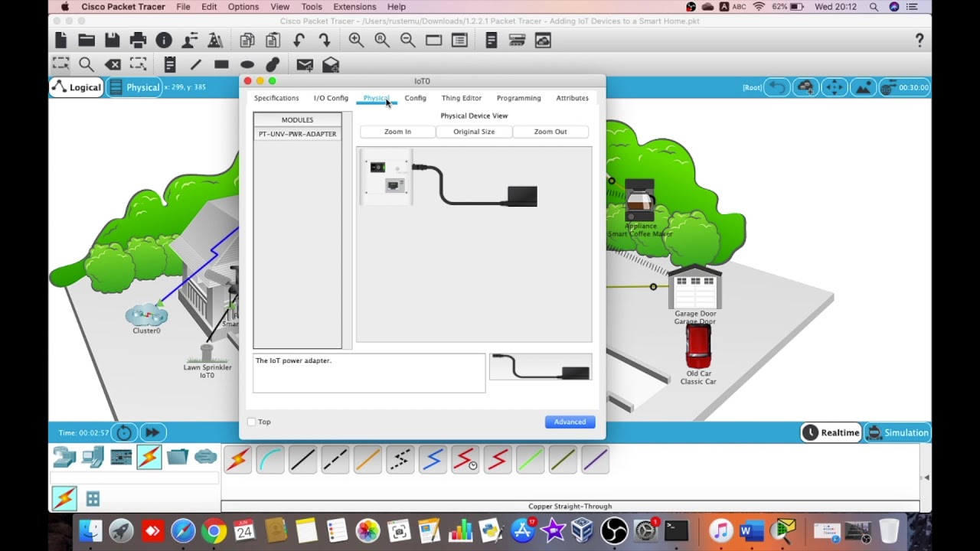Switch to Logical workspace view
Image resolution: width=980 pixels, height=551 pixels.
(x=77, y=87)
